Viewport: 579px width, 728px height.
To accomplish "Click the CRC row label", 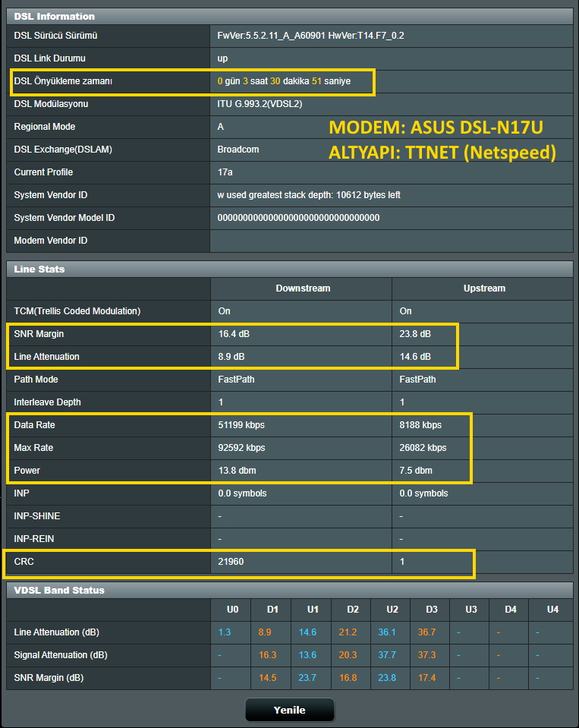I will (24, 561).
